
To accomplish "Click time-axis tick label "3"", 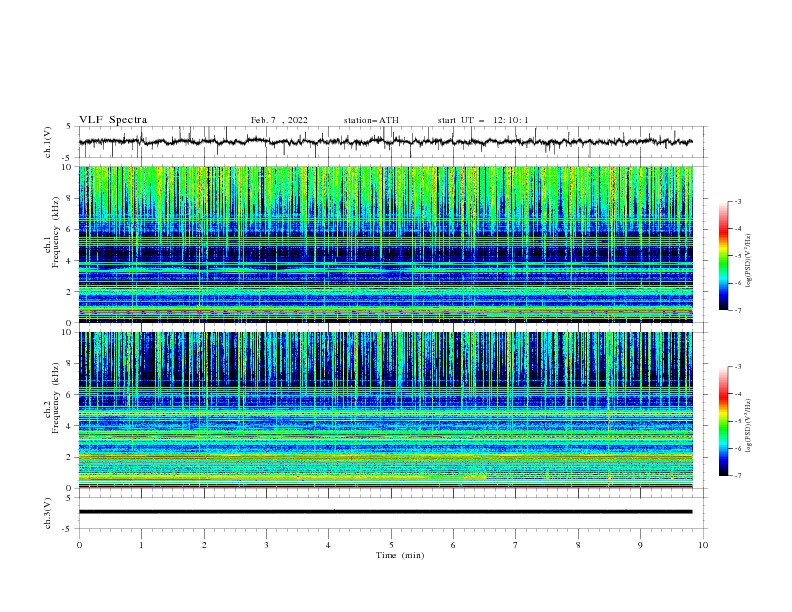I will [x=266, y=545].
